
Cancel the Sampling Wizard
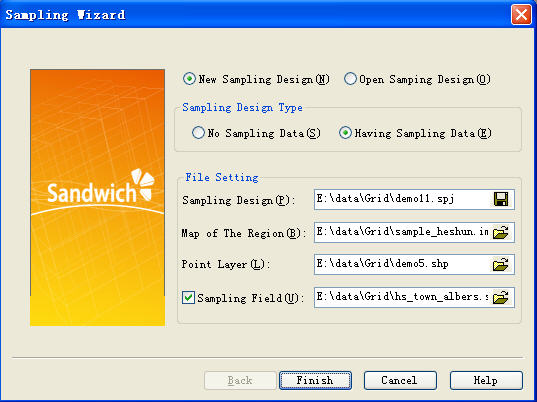(x=400, y=380)
